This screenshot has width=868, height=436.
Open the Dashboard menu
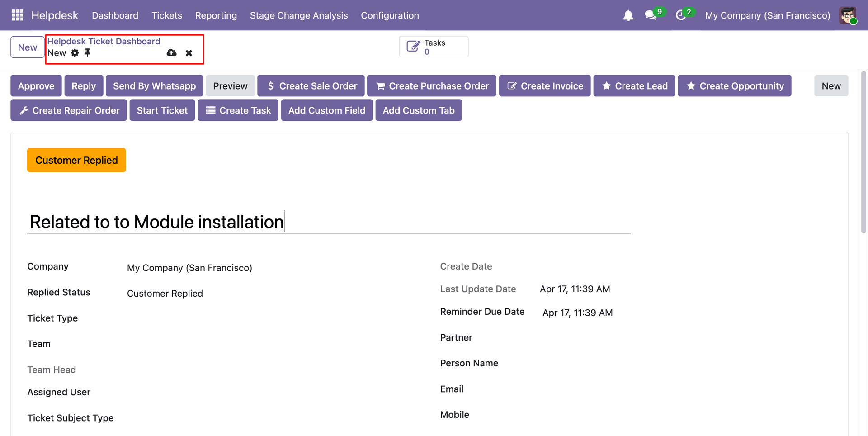115,15
